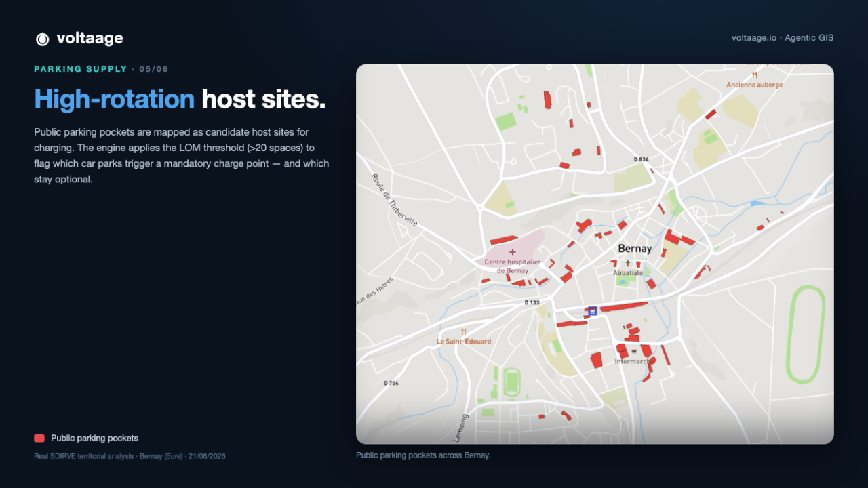Click the voltaage logo icon
Viewport: 868px width, 488px height.
(42, 39)
